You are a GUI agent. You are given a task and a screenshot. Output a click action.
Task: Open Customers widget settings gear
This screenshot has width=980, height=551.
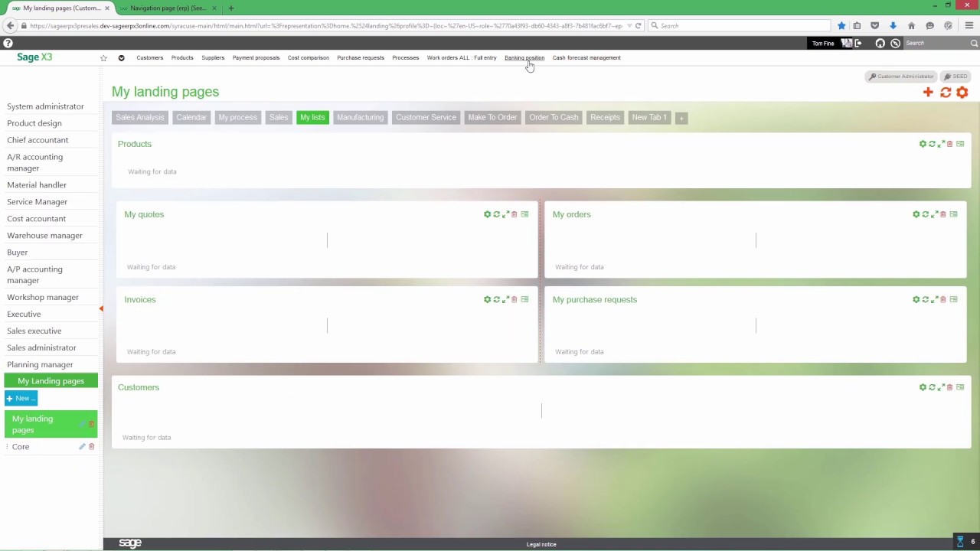tap(923, 387)
